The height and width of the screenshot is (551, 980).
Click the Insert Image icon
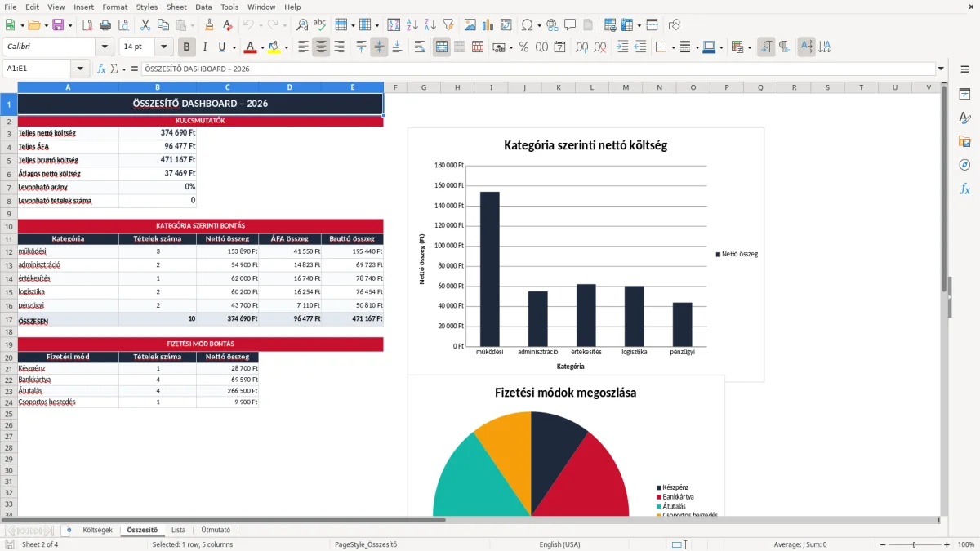click(470, 25)
